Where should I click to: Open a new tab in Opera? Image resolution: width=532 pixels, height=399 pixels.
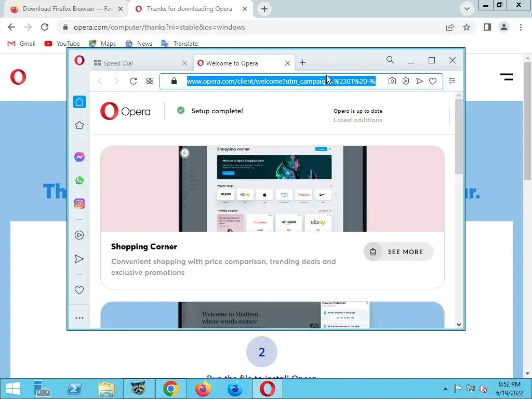303,63
